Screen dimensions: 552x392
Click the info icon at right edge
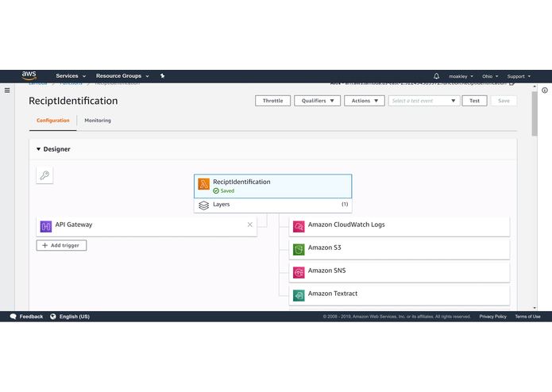click(545, 90)
